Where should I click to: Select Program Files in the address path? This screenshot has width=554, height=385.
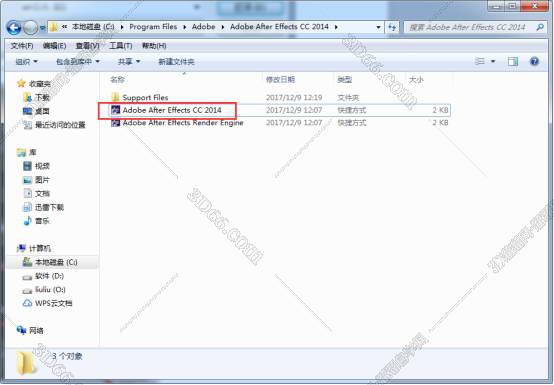click(x=153, y=27)
